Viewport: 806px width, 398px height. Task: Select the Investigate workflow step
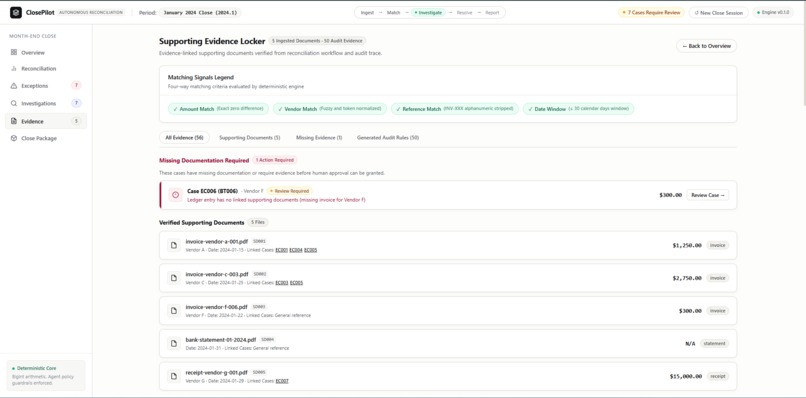click(428, 13)
